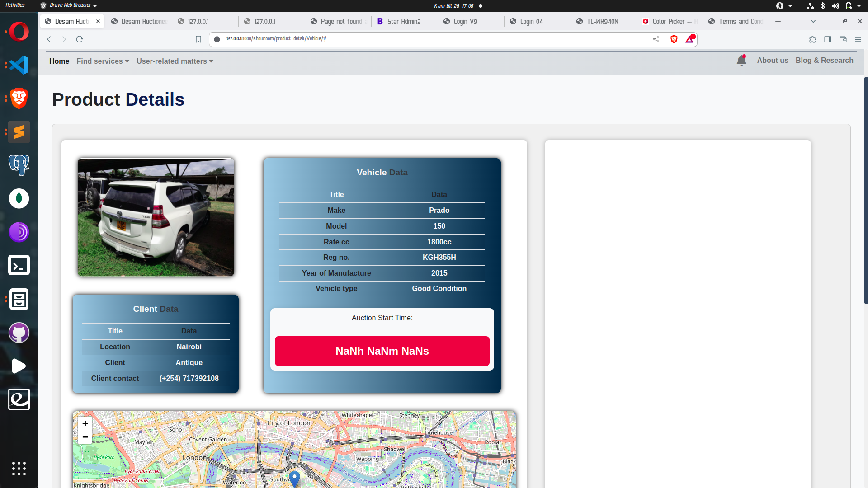This screenshot has height=488, width=868.
Task: Expand User-related matters dropdown
Action: [175, 61]
